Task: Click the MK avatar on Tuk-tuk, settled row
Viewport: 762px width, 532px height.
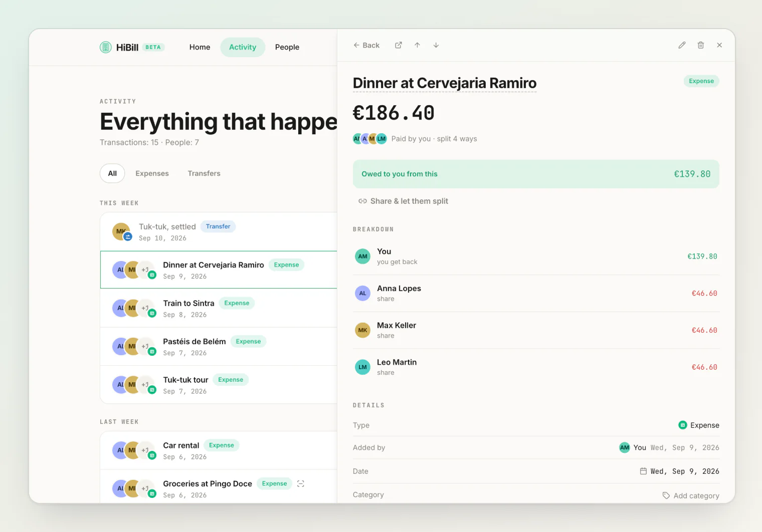Action: (121, 231)
